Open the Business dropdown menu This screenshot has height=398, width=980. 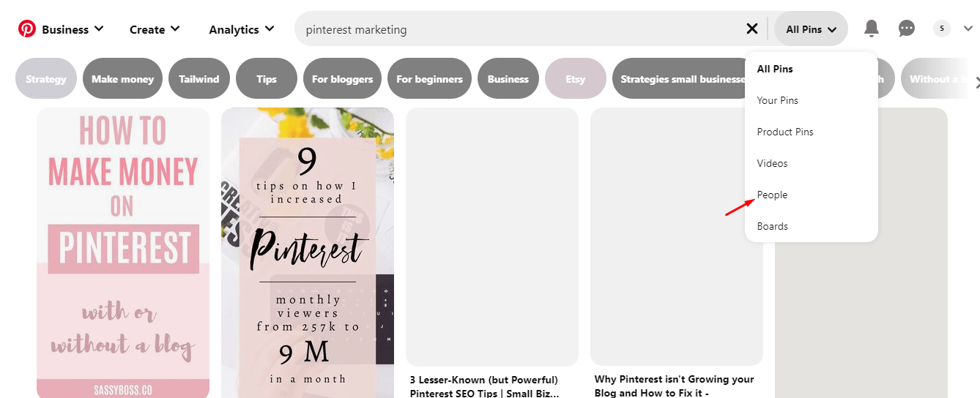pos(73,29)
